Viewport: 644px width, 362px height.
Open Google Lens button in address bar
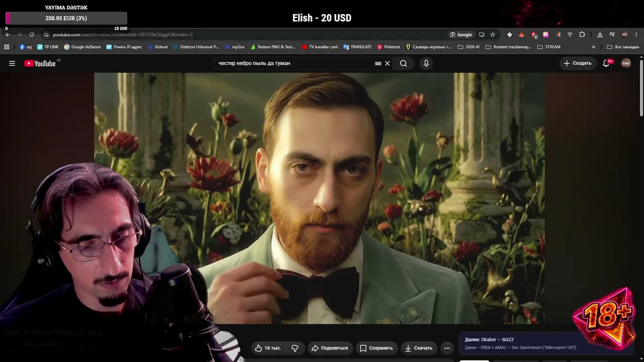[x=461, y=35]
